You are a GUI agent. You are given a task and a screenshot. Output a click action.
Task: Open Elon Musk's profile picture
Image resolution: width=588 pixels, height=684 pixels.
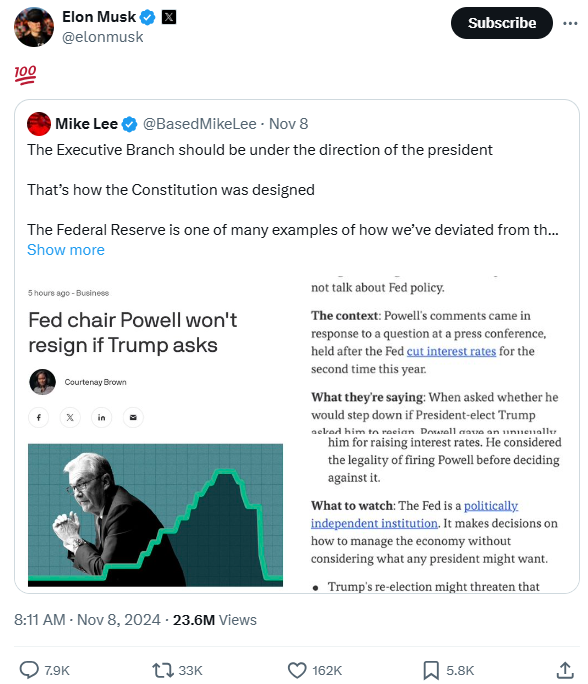(34, 27)
